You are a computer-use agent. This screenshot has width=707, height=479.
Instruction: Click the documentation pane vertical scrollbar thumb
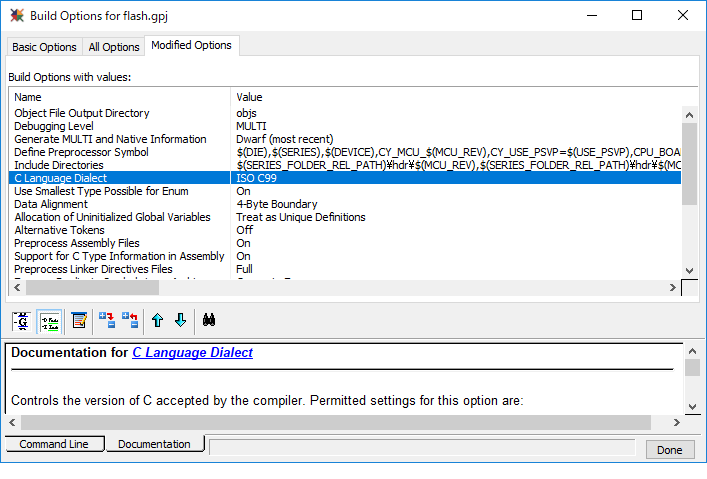pos(693,368)
